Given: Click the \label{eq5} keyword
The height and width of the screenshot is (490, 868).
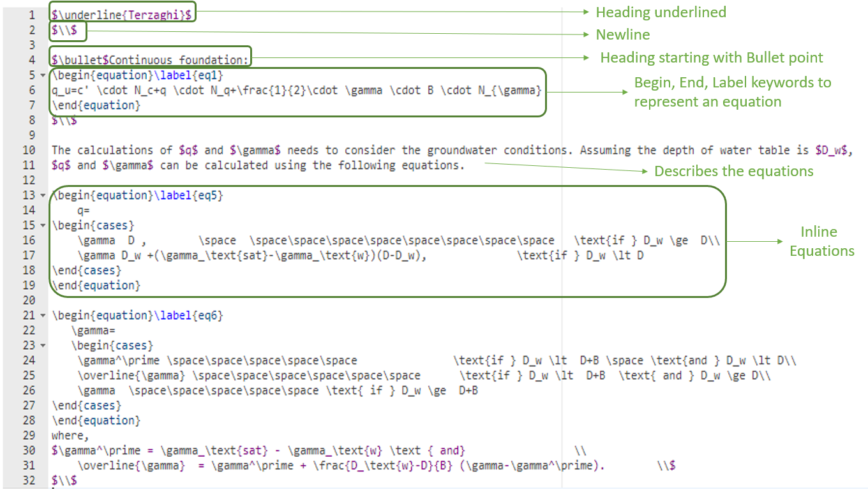Looking at the screenshot, I should click(x=189, y=195).
